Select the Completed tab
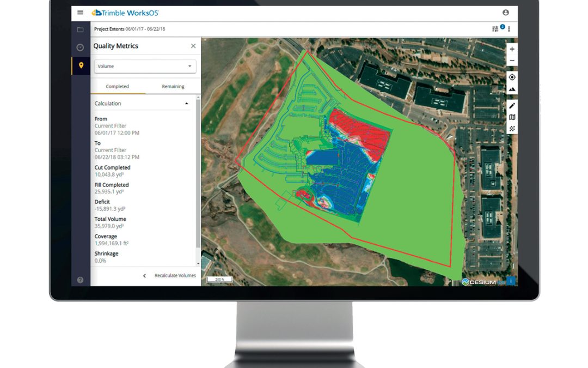This screenshot has height=368, width=588. (x=117, y=86)
